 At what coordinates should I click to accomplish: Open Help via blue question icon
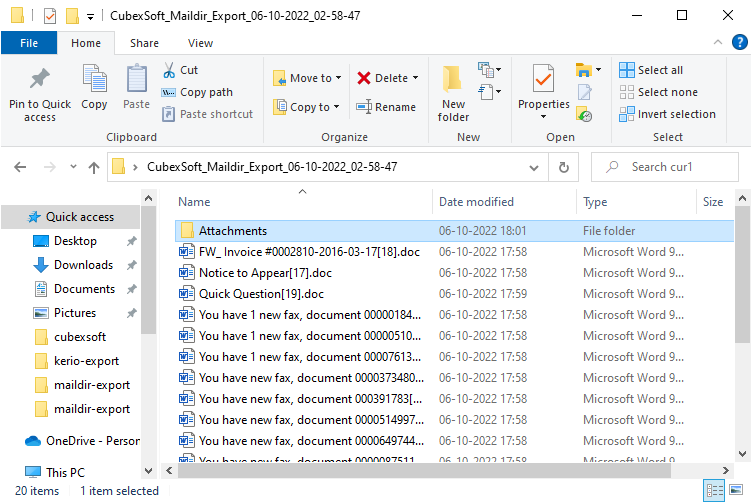click(740, 42)
